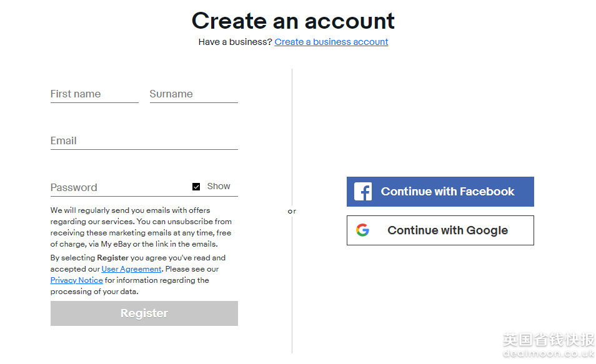Tick the Show password checkbox
This screenshot has height=364, width=596.
coord(196,187)
